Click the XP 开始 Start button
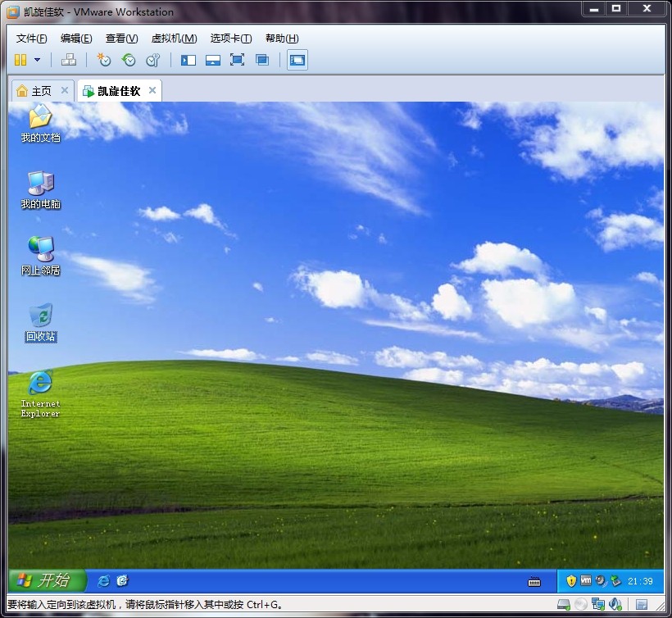The image size is (672, 618). coord(48,581)
